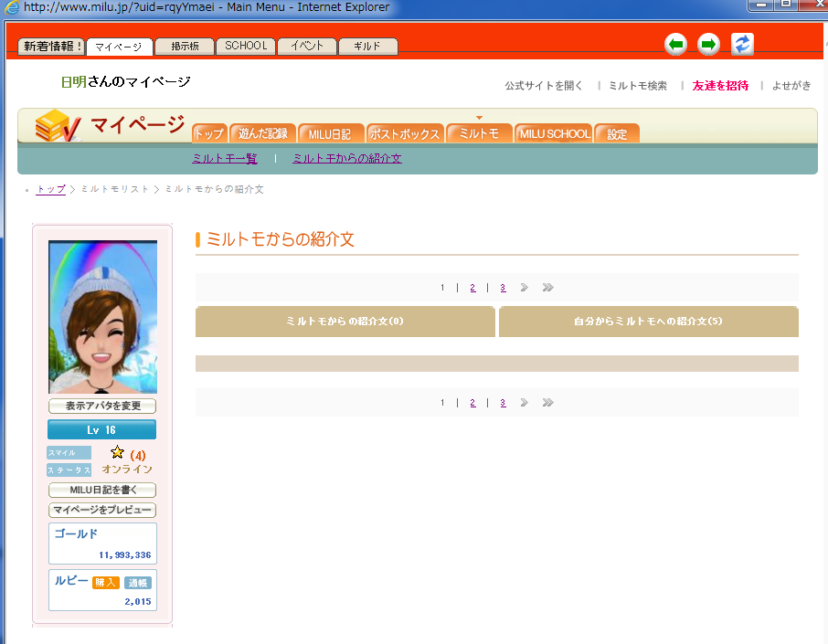Click the green back arrow icon
This screenshot has height=644, width=828.
click(675, 44)
